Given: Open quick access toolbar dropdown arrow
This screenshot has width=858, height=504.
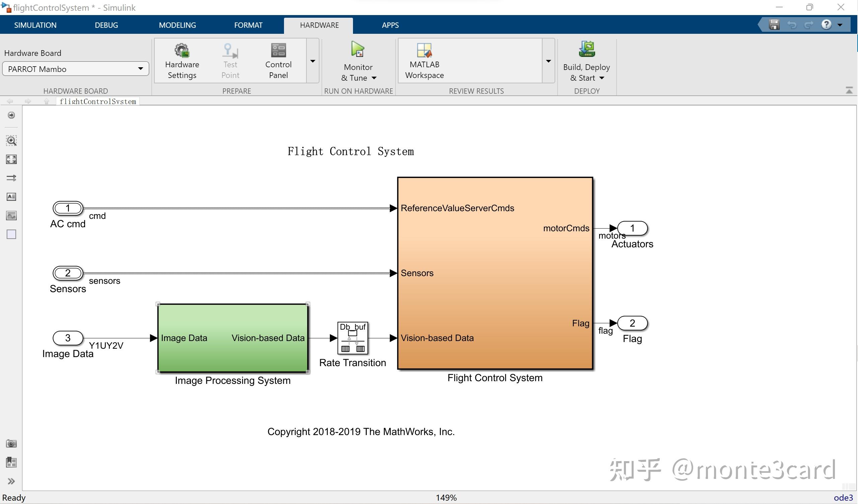Looking at the screenshot, I should 840,25.
